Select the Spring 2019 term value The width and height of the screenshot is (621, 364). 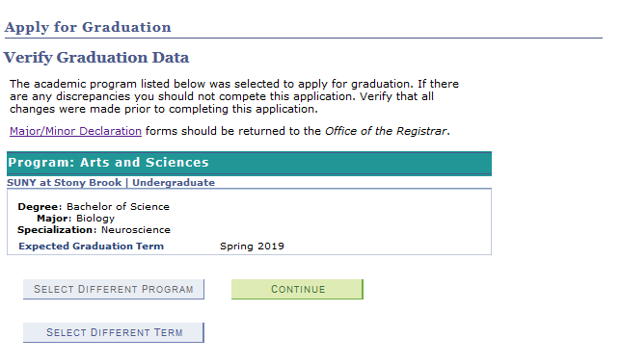pos(252,247)
